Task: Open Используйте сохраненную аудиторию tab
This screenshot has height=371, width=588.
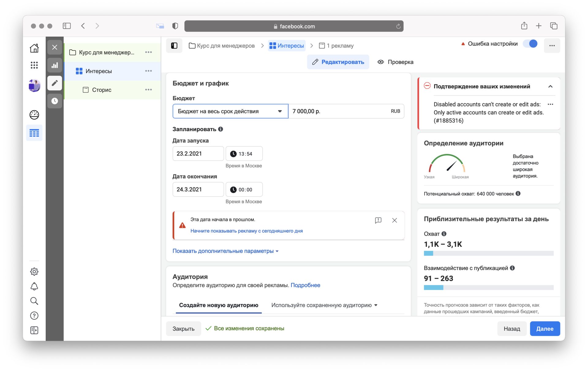Action: coord(324,305)
